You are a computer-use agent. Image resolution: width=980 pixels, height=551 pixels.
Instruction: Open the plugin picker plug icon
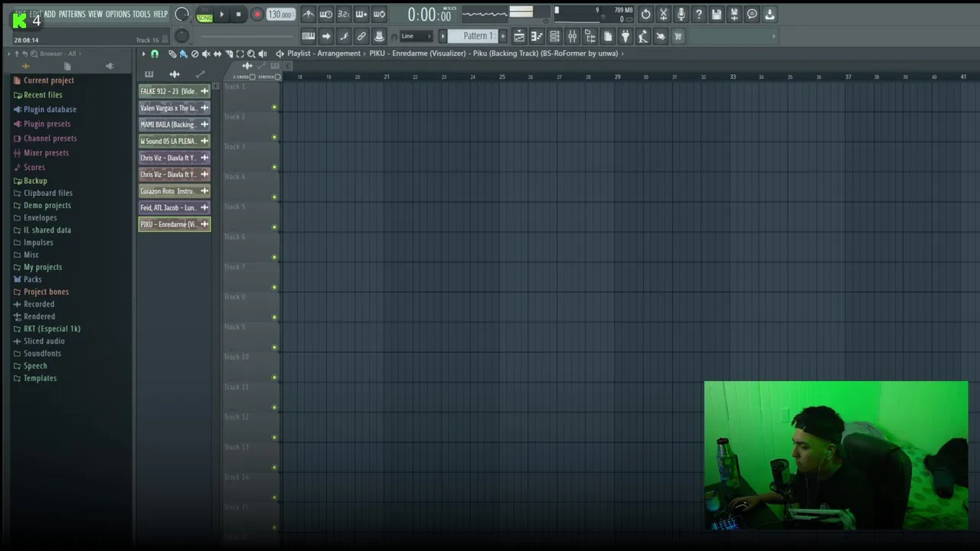coord(625,36)
